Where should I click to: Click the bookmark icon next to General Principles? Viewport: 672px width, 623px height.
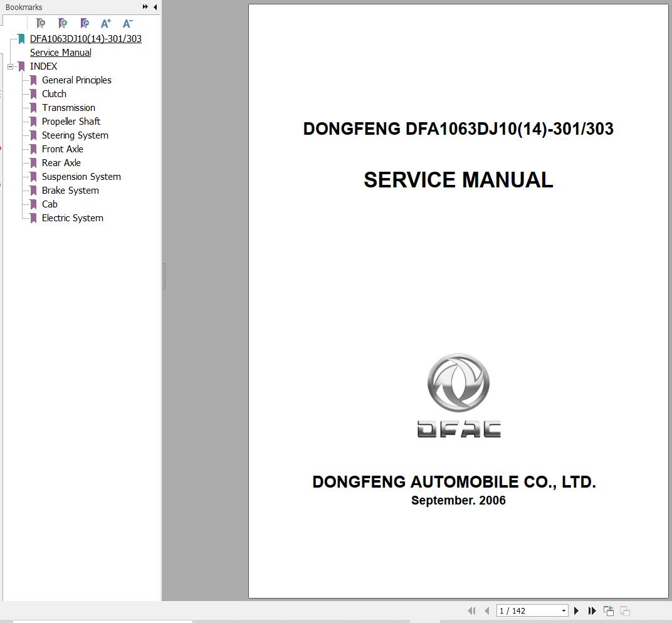coord(33,80)
